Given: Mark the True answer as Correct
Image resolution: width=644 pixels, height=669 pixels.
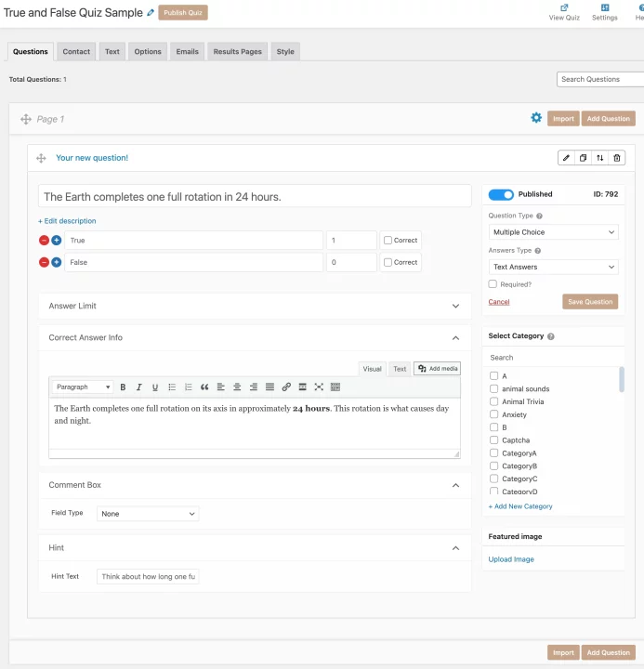Looking at the screenshot, I should 388,240.
